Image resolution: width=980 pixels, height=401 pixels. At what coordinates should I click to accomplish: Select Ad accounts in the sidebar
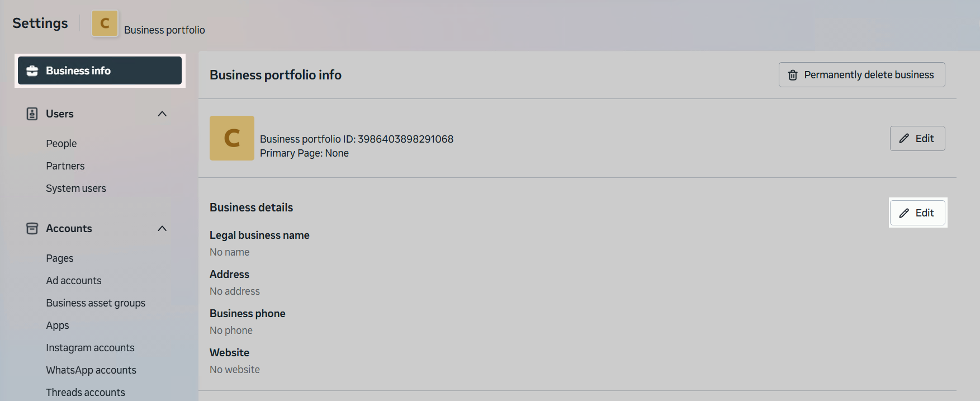(x=74, y=281)
